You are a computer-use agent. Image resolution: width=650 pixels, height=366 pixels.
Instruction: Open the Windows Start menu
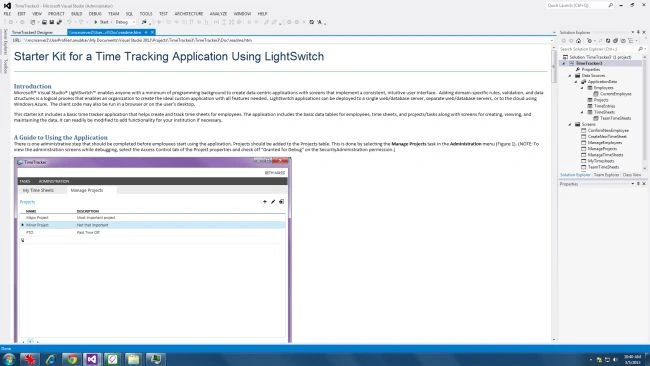pyautogui.click(x=9, y=359)
